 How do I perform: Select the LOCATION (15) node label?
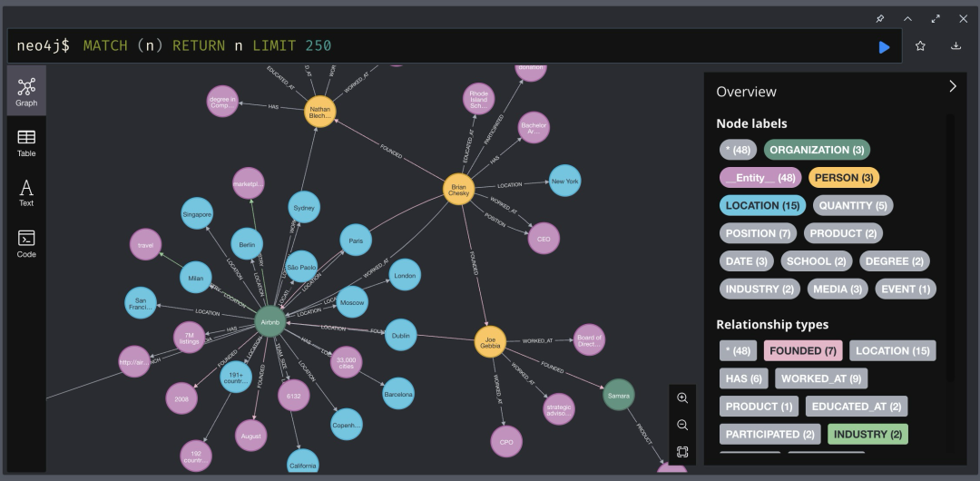click(762, 205)
